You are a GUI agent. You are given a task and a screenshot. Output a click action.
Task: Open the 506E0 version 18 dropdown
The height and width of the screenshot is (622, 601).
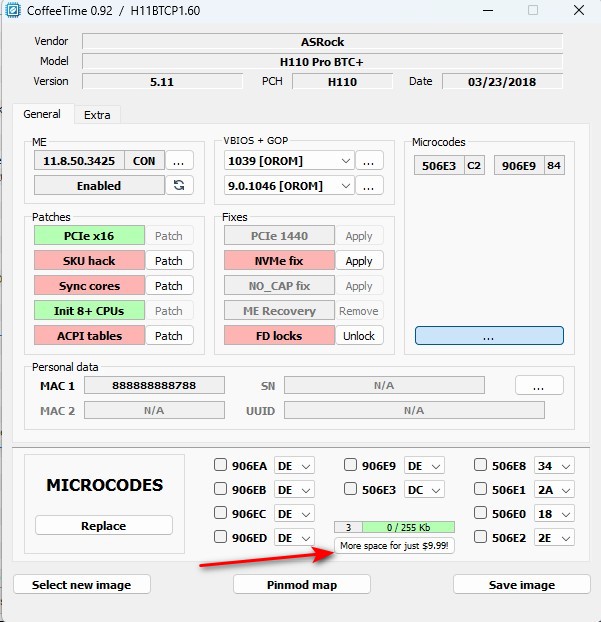(555, 514)
